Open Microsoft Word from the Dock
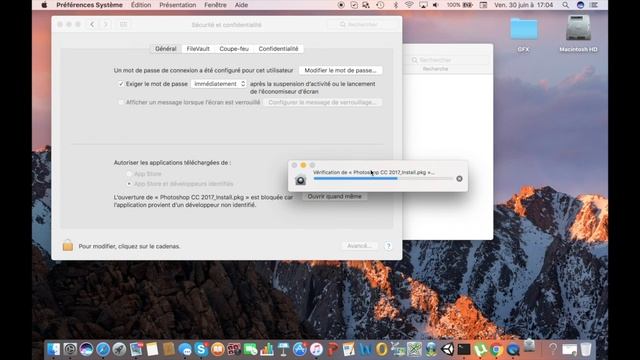640x360 pixels. [x=365, y=349]
